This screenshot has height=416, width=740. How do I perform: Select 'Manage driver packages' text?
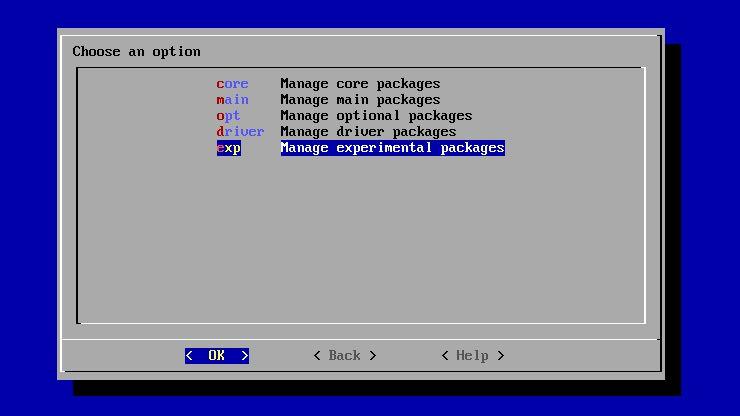tap(368, 132)
